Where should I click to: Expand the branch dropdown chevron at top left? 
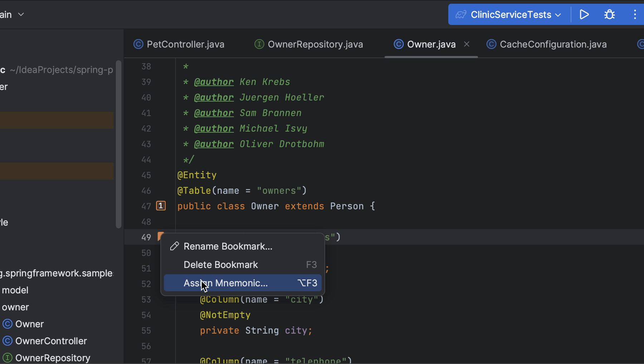[21, 15]
